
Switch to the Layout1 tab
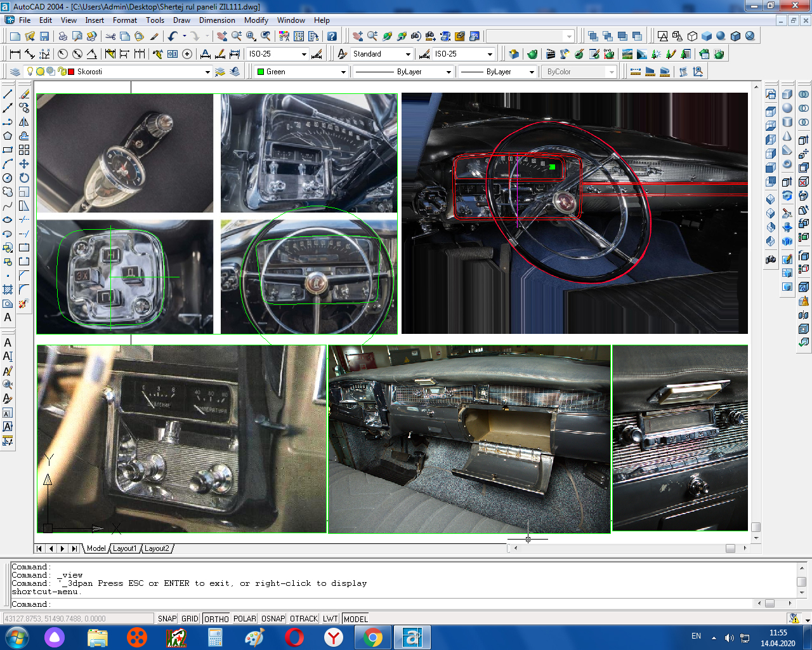124,548
